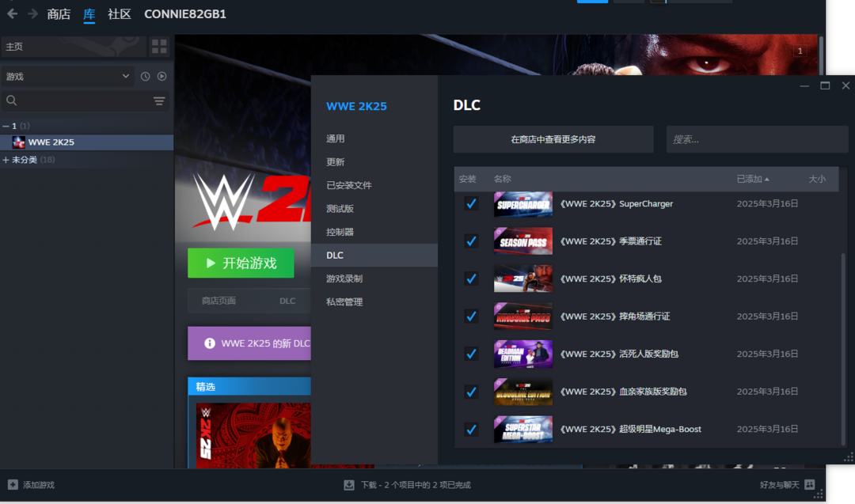Screen dimensions: 855x504
Task: Sort DLC list by 已添加 column
Action: tap(753, 179)
